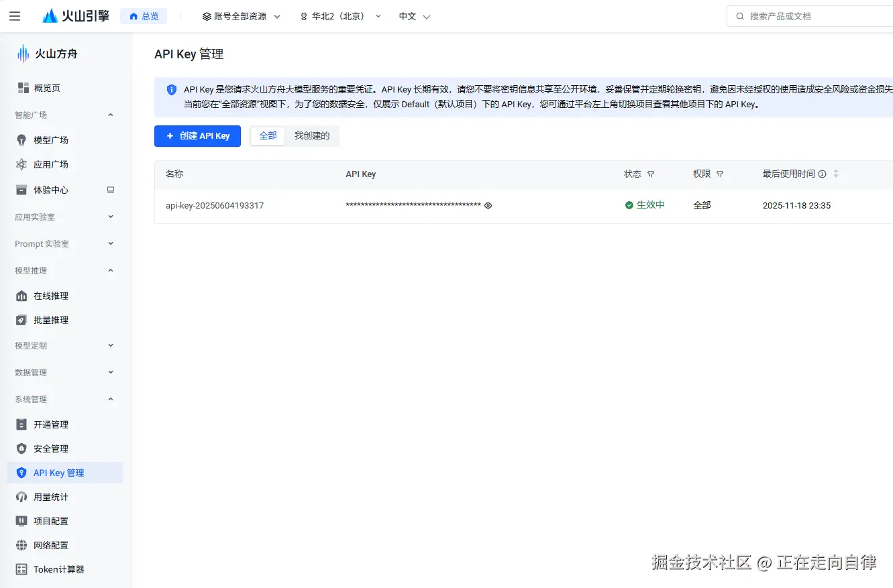Open 概览页 in the sidebar
893x588 pixels.
click(x=47, y=88)
